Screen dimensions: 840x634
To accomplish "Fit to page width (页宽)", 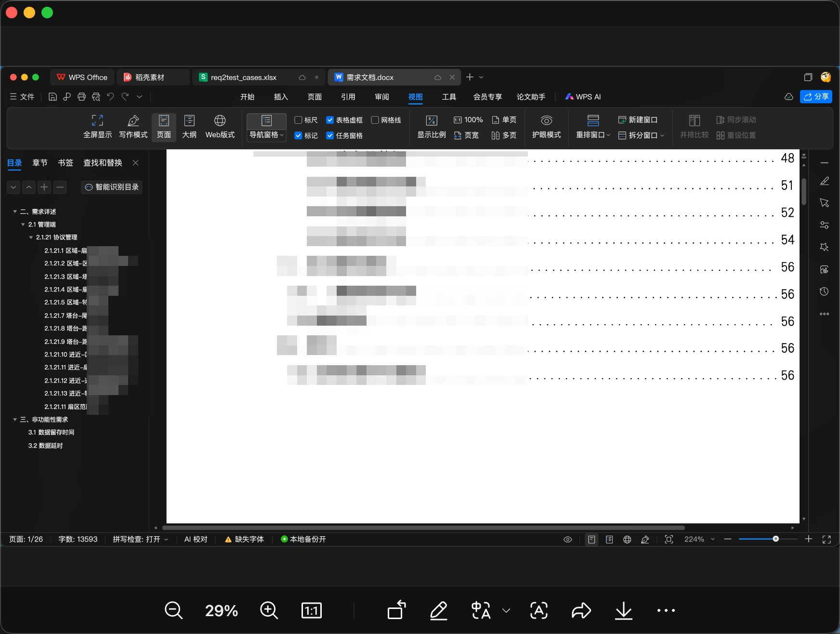I will coord(466,135).
